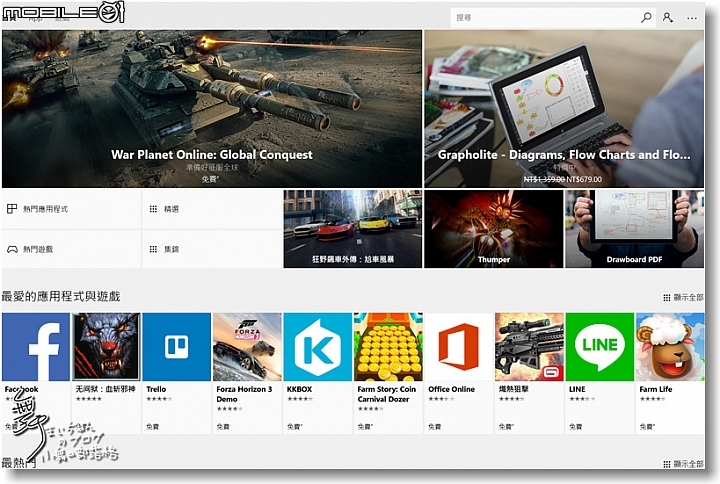Screen dimensions: 720x484
Task: Click the Office Online title text
Action: 451,389
